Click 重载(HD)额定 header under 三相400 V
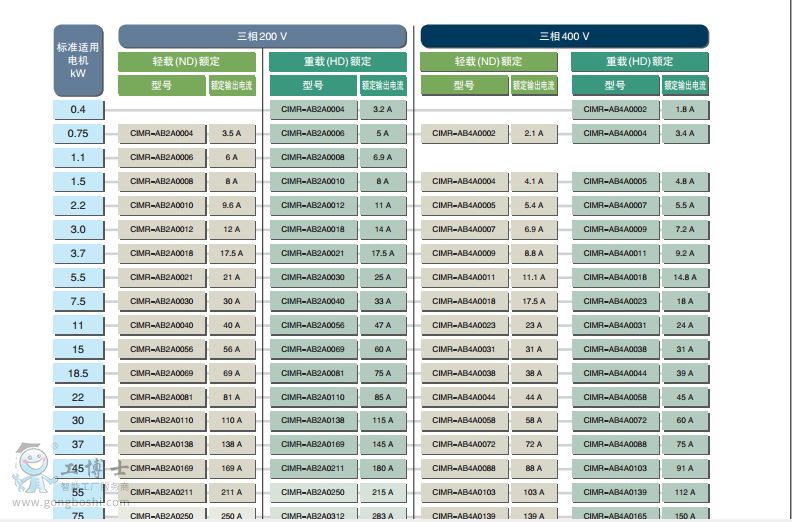Screen dimensions: 792x522 [640, 62]
